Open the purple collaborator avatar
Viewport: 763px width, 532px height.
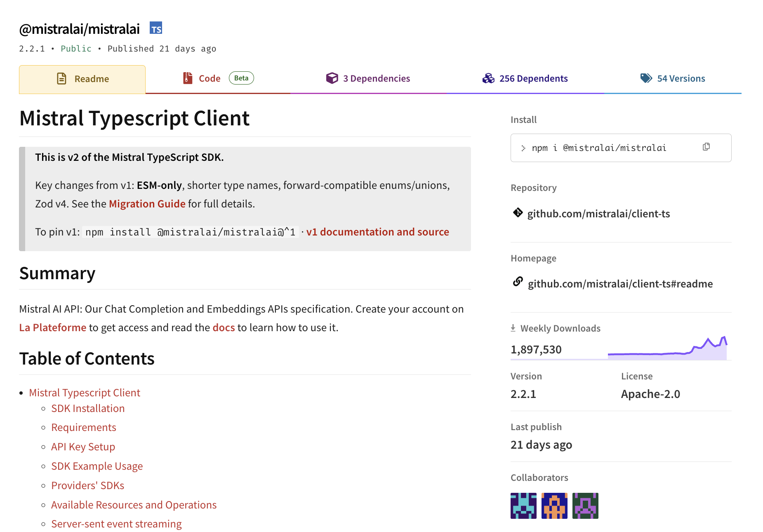pyautogui.click(x=585, y=506)
